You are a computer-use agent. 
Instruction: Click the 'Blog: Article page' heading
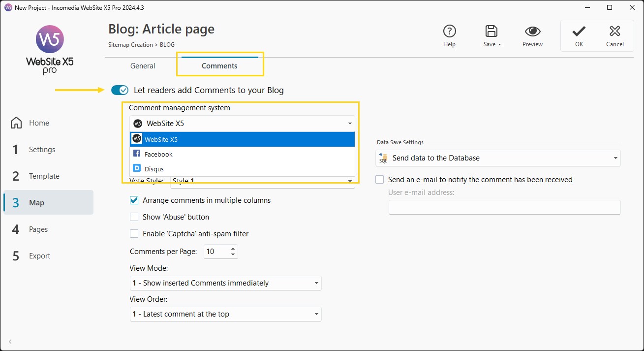pos(161,29)
